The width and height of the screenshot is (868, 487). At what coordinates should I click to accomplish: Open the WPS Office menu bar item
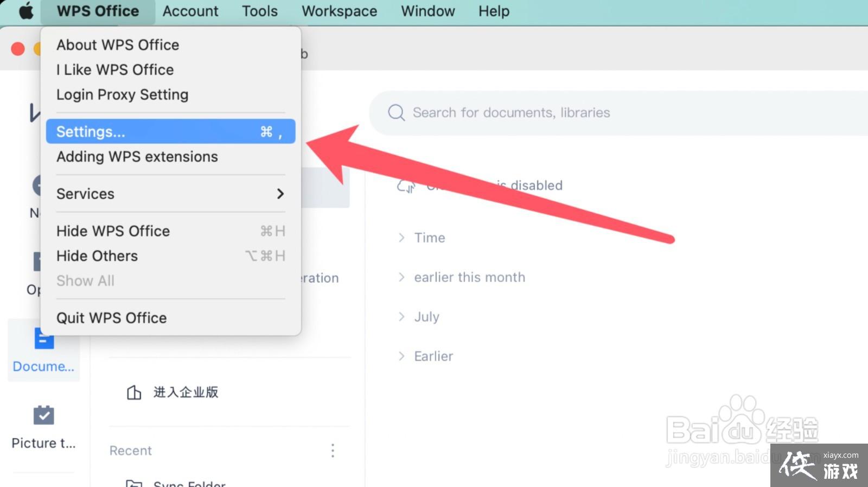click(x=98, y=11)
